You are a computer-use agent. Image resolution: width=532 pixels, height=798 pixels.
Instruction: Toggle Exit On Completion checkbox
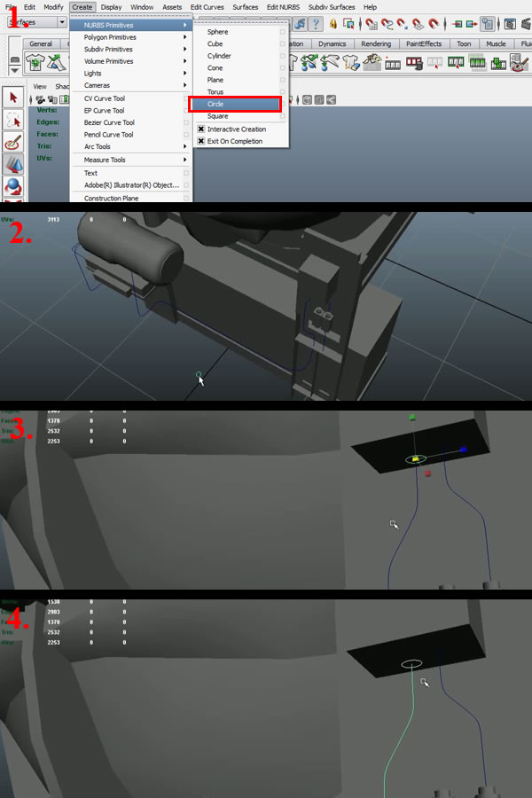pyautogui.click(x=201, y=141)
